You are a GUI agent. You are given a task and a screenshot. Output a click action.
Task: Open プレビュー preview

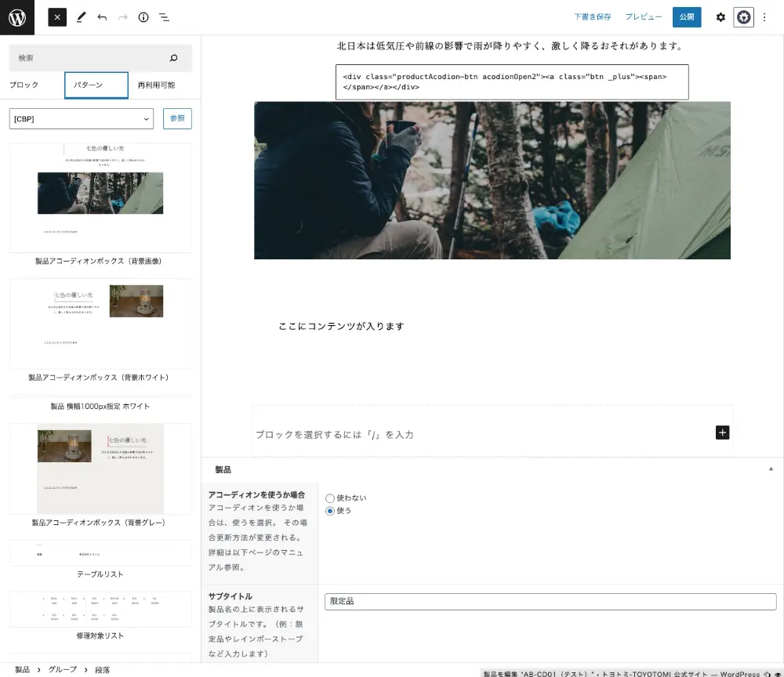click(x=644, y=17)
